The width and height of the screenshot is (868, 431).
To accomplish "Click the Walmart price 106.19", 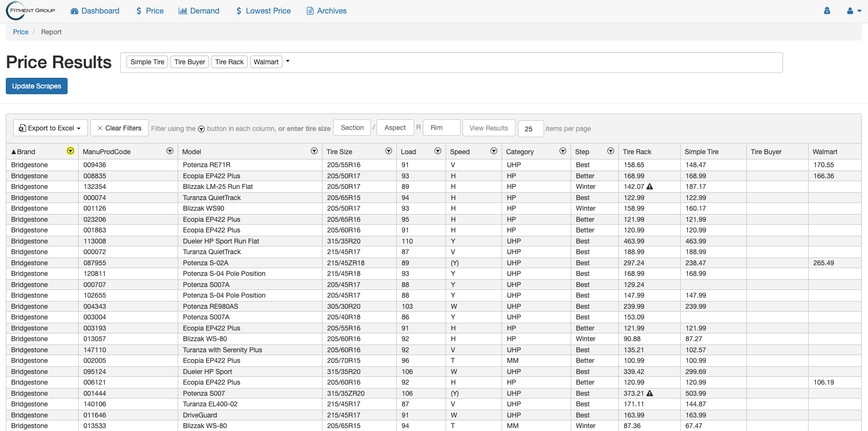I will [x=824, y=382].
